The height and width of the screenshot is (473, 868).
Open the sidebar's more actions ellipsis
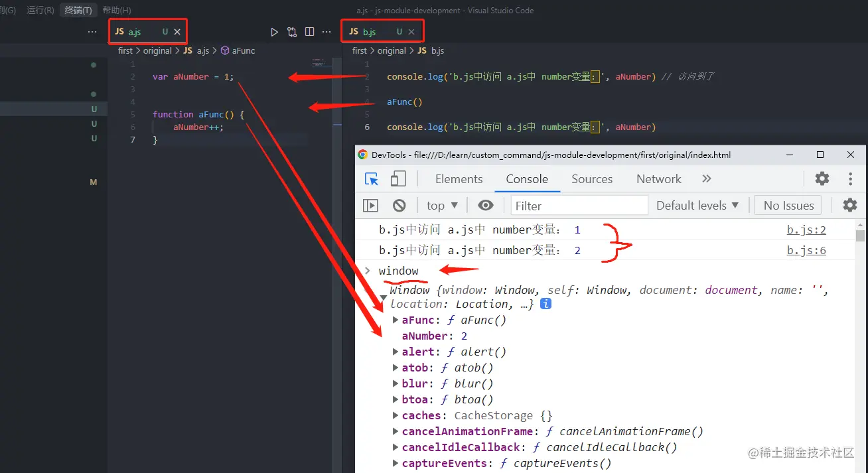pyautogui.click(x=92, y=32)
